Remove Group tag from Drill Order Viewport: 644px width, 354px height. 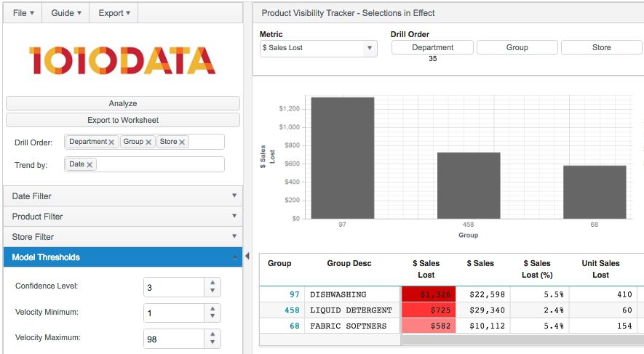click(148, 142)
